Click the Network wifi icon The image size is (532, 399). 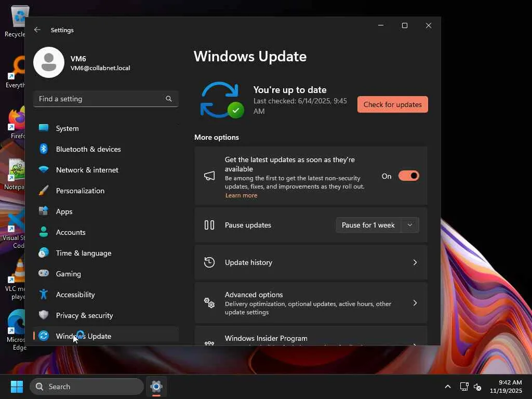(x=44, y=169)
